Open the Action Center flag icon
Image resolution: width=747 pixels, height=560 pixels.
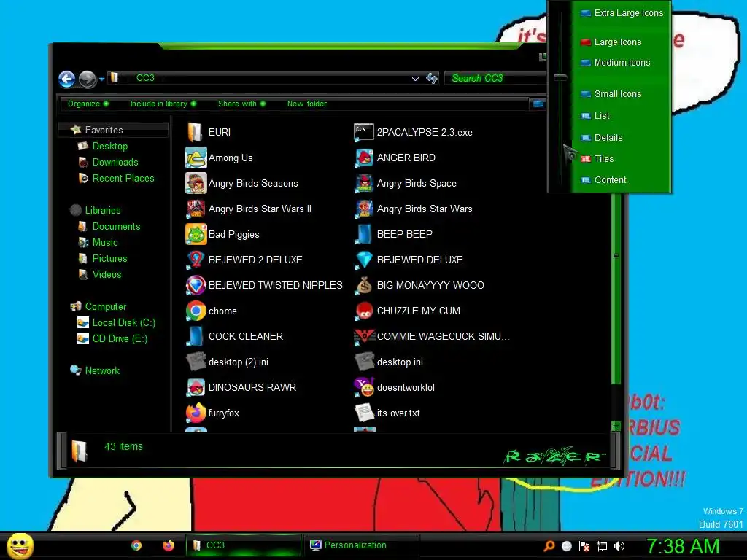point(584,546)
